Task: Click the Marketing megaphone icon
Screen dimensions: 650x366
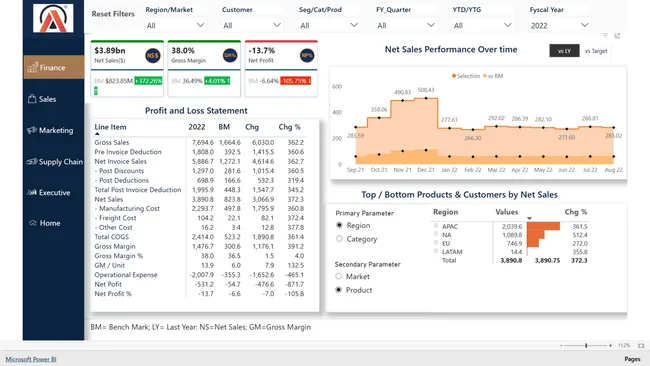Action: [x=32, y=130]
